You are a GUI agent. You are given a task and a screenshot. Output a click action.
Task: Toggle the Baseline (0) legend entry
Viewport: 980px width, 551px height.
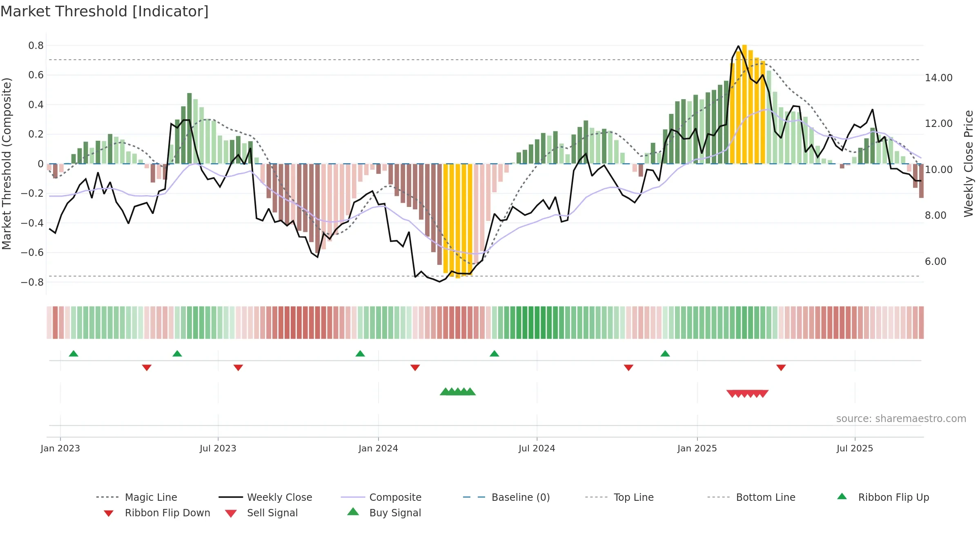(506, 497)
